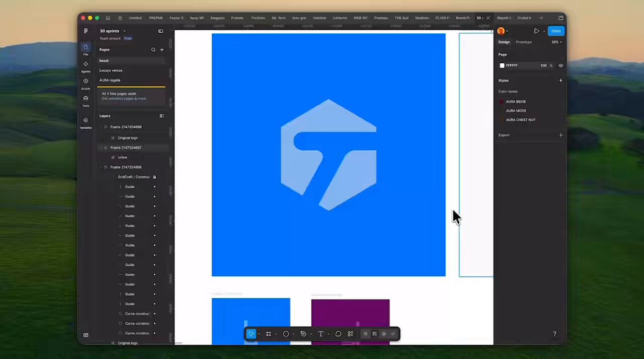Toggle Dev Mode in bottom toolbar

click(x=393, y=334)
